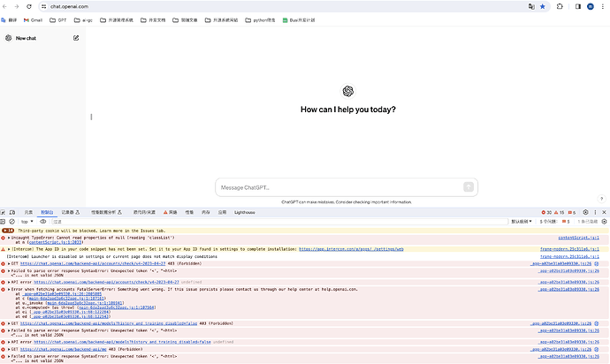The image size is (610, 364).
Task: Open console settings gear beside filter bar
Action: pos(604,222)
